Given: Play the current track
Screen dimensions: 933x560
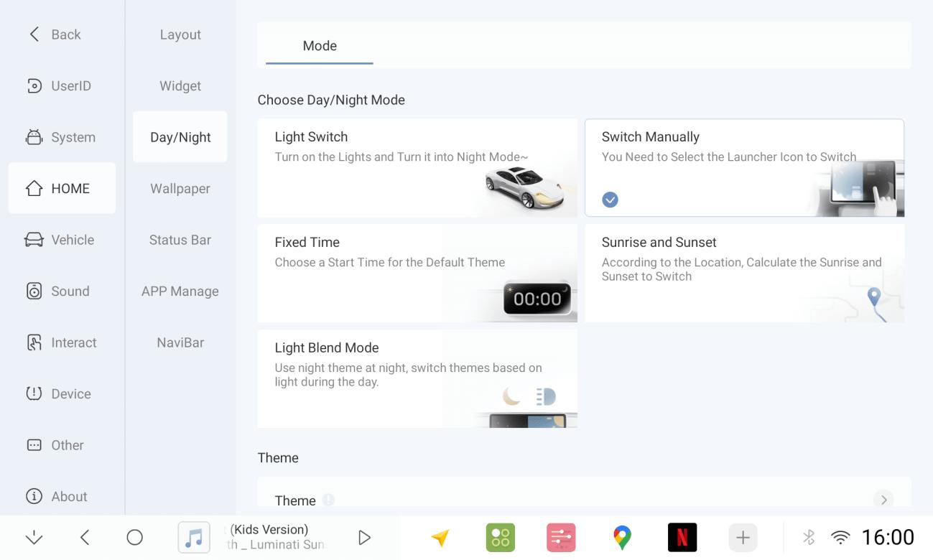Looking at the screenshot, I should (x=364, y=538).
